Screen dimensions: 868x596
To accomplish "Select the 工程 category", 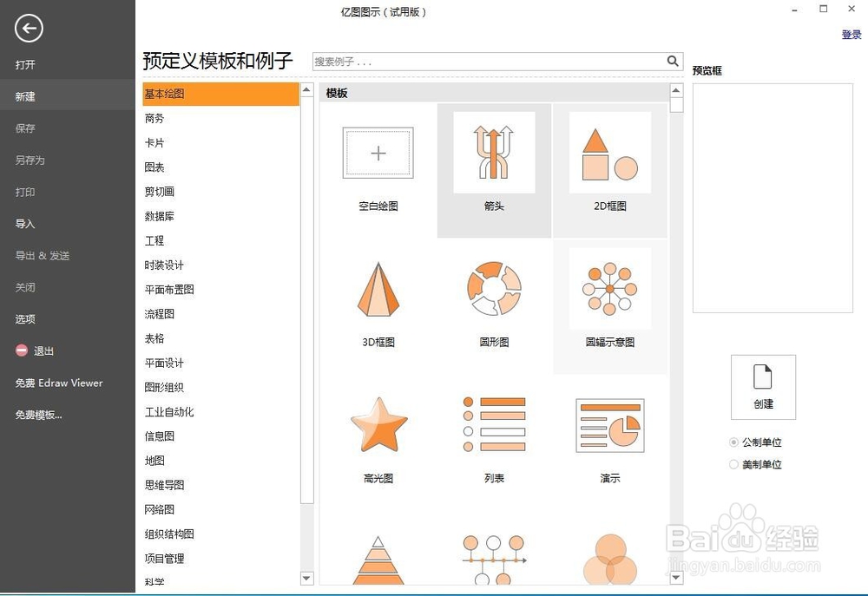I will [155, 240].
